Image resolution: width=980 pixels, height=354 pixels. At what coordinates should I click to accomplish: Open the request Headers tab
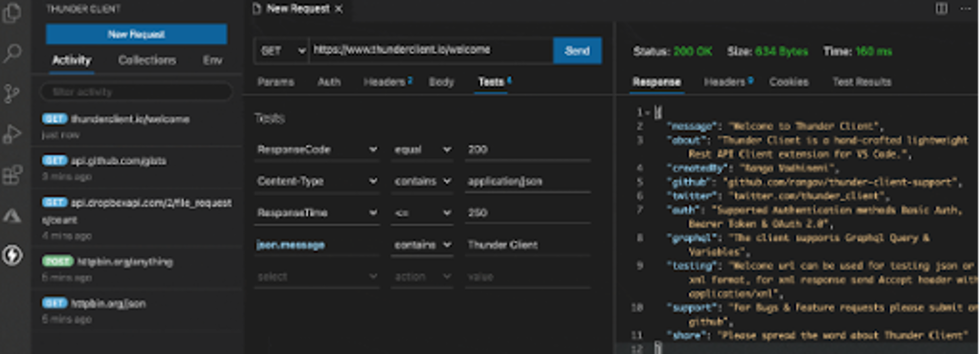click(x=387, y=82)
